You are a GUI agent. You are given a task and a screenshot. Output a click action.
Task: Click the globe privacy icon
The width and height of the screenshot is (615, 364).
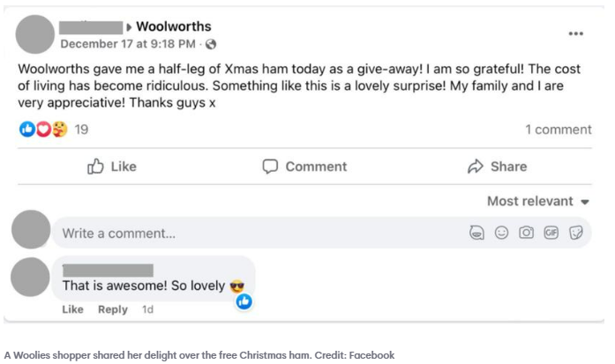pyautogui.click(x=211, y=44)
